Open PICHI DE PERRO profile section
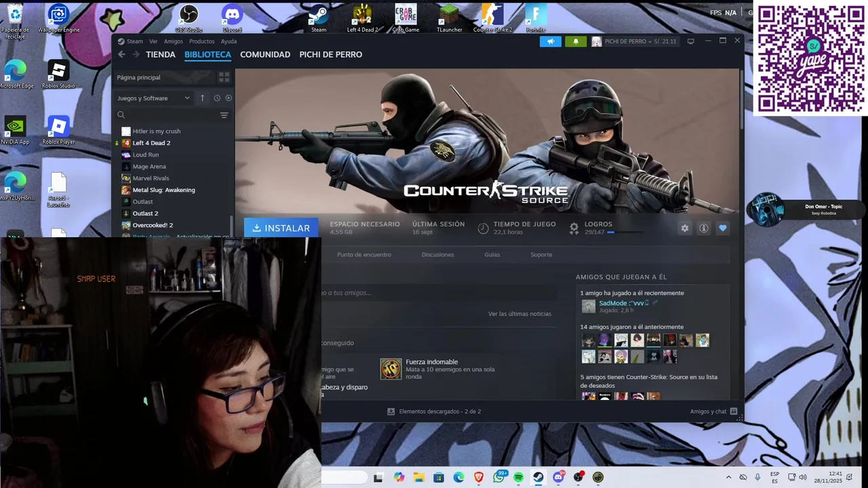 point(331,55)
